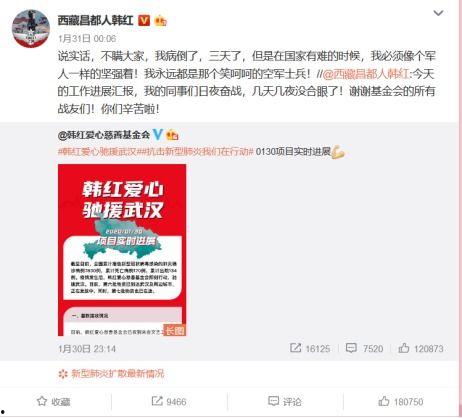
Task: Click the 长图 label on the image
Action: (174, 330)
